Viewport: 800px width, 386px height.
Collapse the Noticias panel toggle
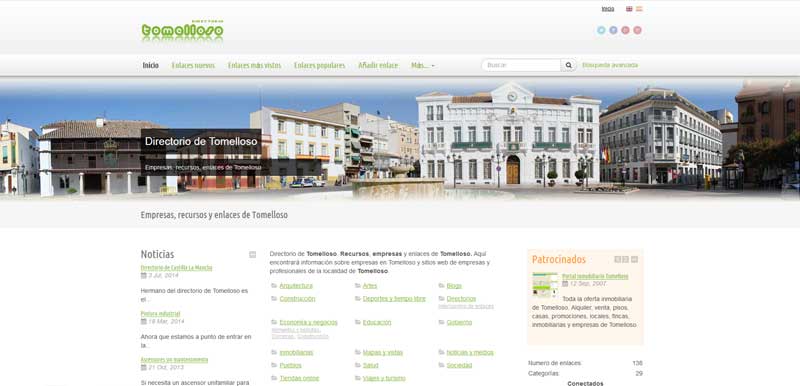tap(252, 254)
